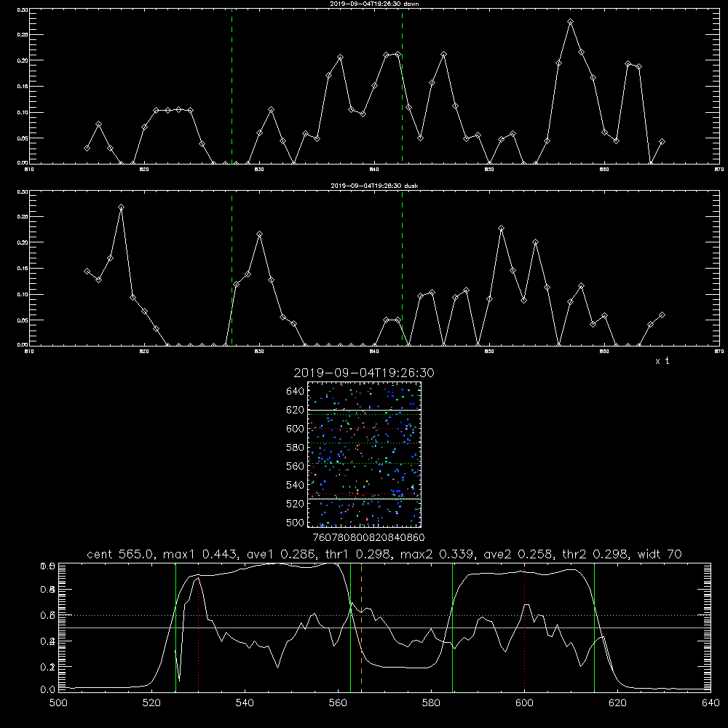Click the upper solid white line in pixel image
The image size is (728, 728).
coord(364,410)
